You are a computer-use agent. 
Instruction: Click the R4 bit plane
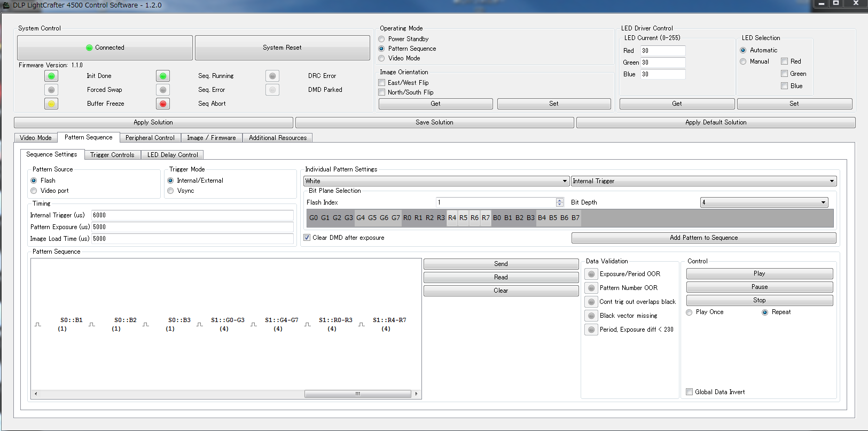click(452, 218)
